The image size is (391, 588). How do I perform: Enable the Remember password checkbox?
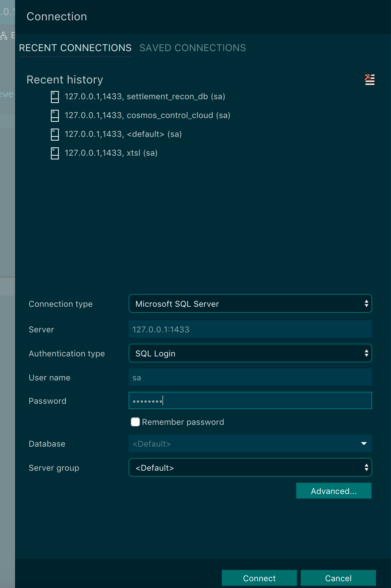[135, 422]
